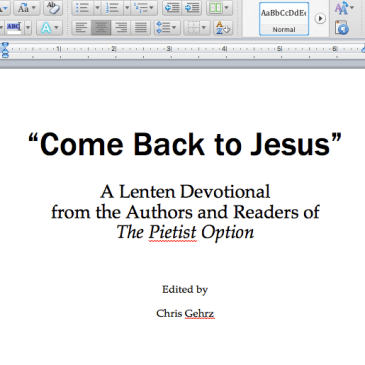The image size is (365, 365).
Task: Open the Change Styles (AA) menu
Action: point(345,8)
